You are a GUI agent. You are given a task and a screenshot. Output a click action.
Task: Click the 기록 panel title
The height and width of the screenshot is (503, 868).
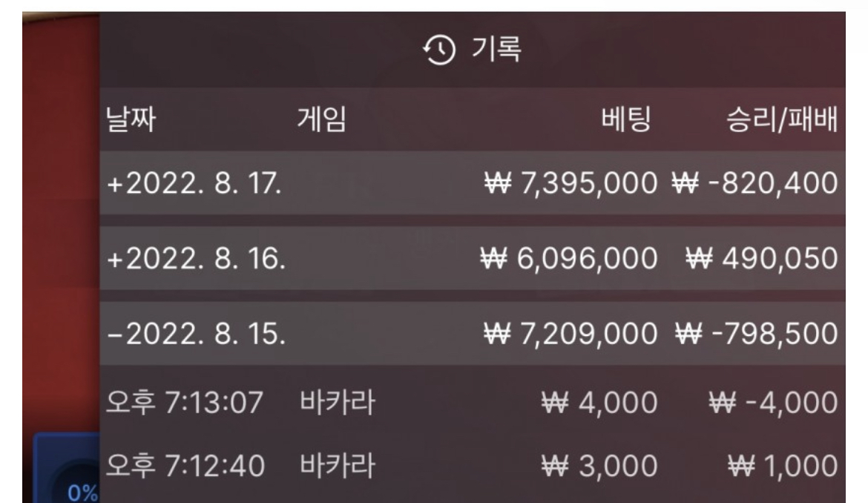(x=496, y=49)
